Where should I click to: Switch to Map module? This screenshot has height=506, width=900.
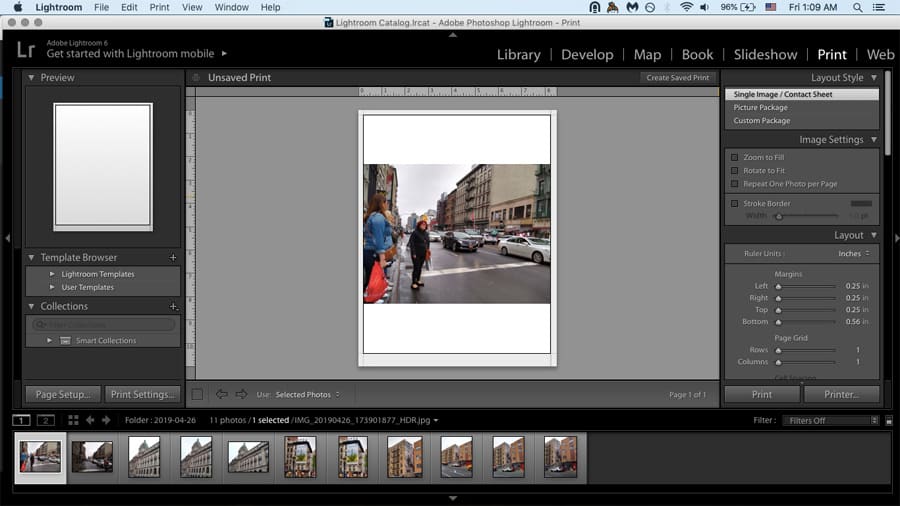coord(647,55)
